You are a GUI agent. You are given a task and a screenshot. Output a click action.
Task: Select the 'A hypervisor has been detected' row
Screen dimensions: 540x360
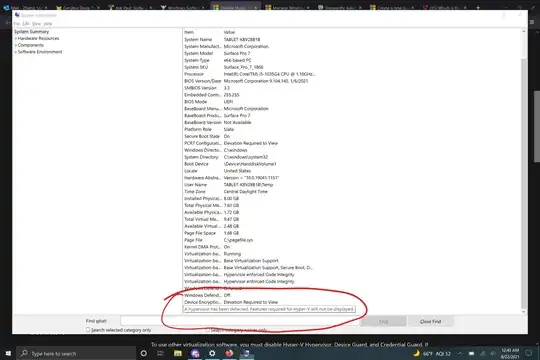point(269,309)
